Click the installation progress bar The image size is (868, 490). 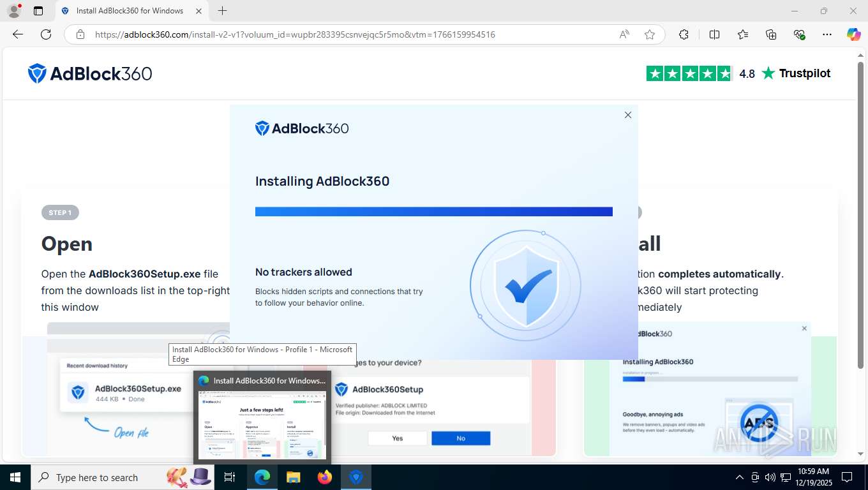434,211
